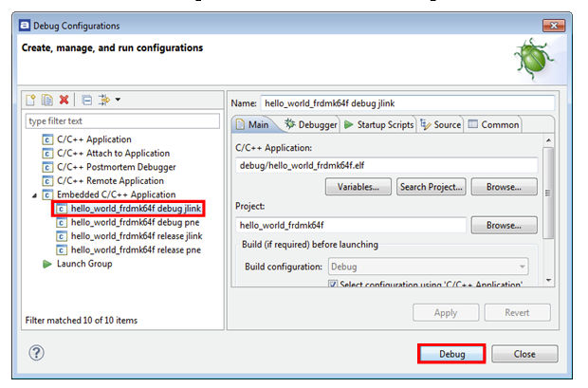Open the filter options dropdown arrow
Screen dimensions: 588x388
118,100
